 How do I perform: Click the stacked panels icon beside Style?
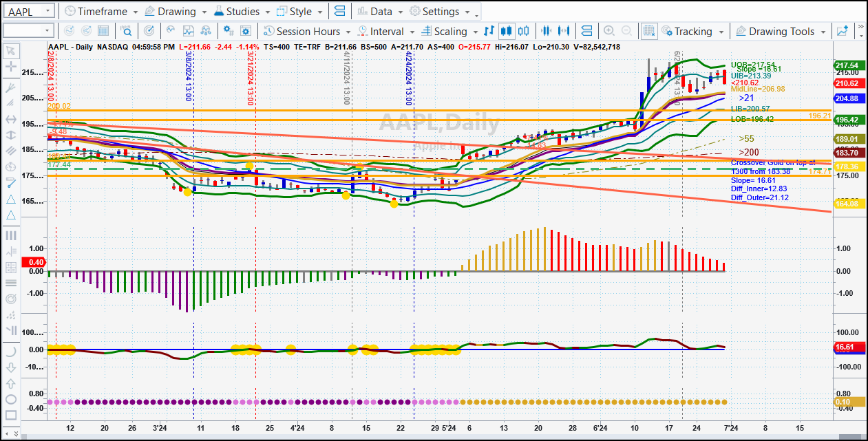tap(339, 12)
